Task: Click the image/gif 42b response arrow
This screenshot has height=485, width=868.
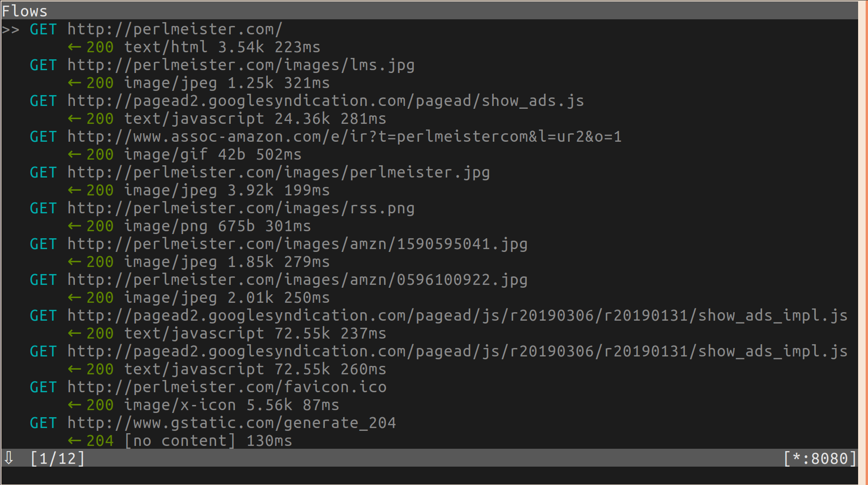Action: coord(74,154)
